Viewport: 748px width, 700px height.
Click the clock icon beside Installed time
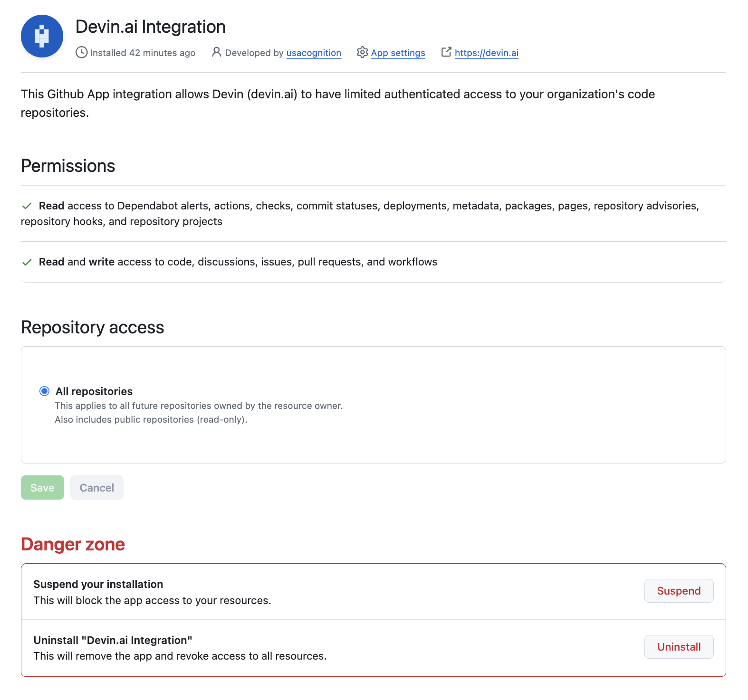81,52
